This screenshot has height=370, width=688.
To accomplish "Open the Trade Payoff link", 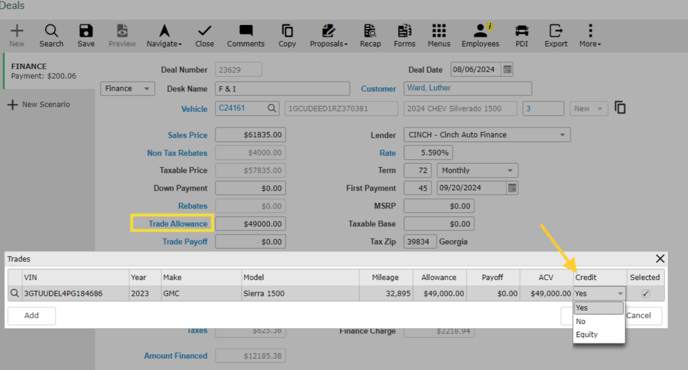I will pyautogui.click(x=185, y=242).
